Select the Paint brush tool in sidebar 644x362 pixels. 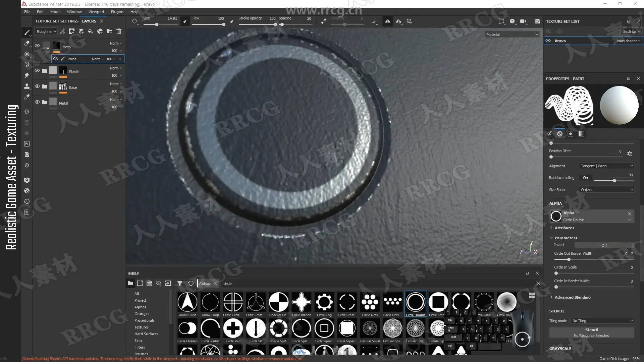coord(27,33)
